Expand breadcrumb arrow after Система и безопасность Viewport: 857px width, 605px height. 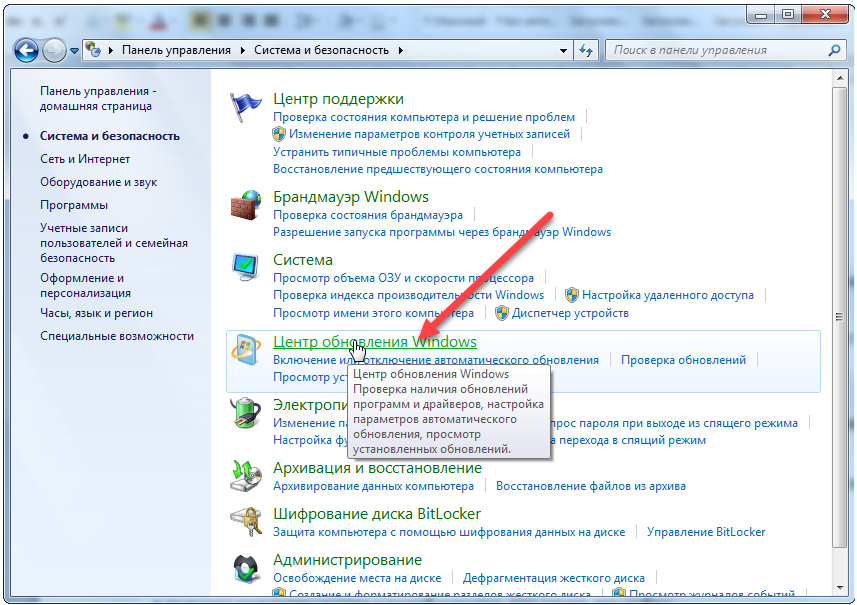[x=402, y=50]
